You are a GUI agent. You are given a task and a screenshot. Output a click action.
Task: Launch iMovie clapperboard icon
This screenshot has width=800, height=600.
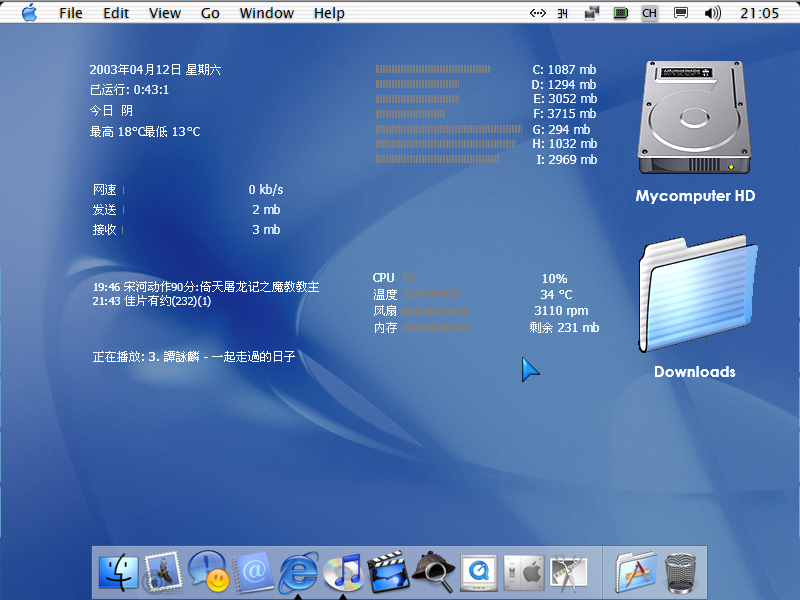coord(388,572)
